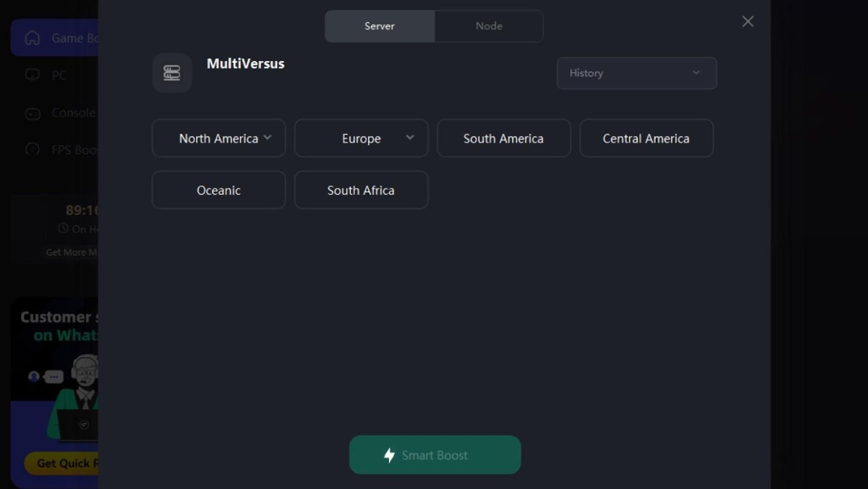868x489 pixels.
Task: Close the server selection dialog
Action: pos(748,22)
